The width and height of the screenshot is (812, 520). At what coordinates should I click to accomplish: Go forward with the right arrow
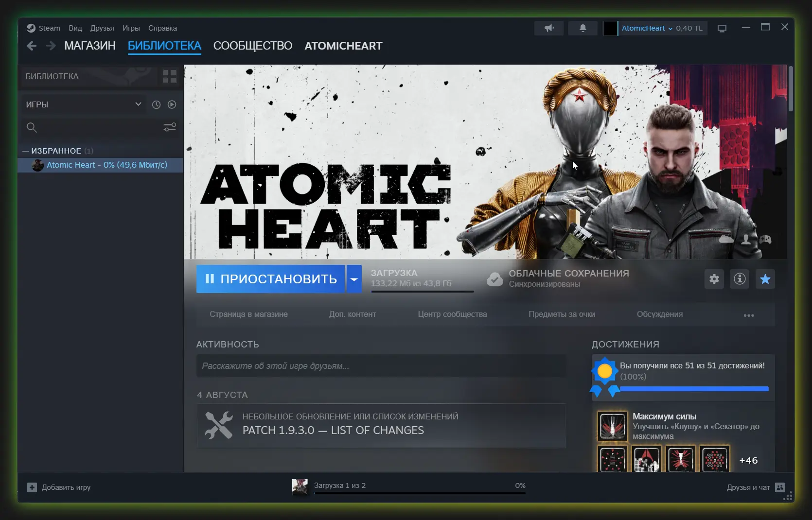(x=51, y=46)
